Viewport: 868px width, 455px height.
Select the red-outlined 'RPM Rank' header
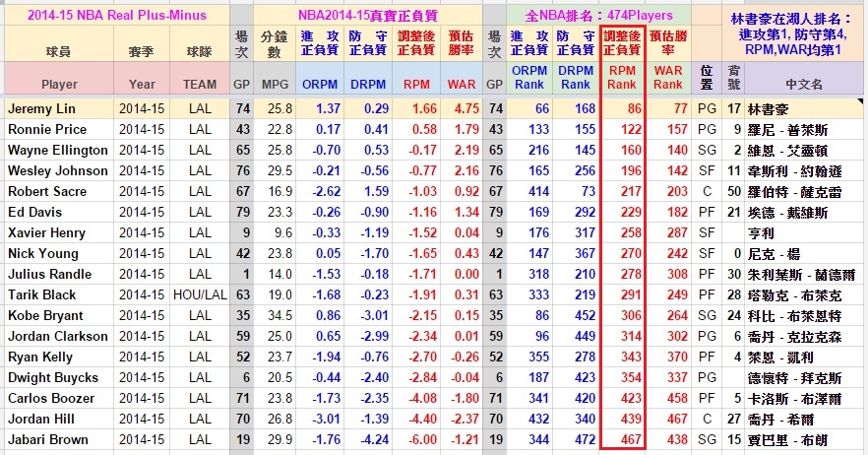click(x=622, y=78)
